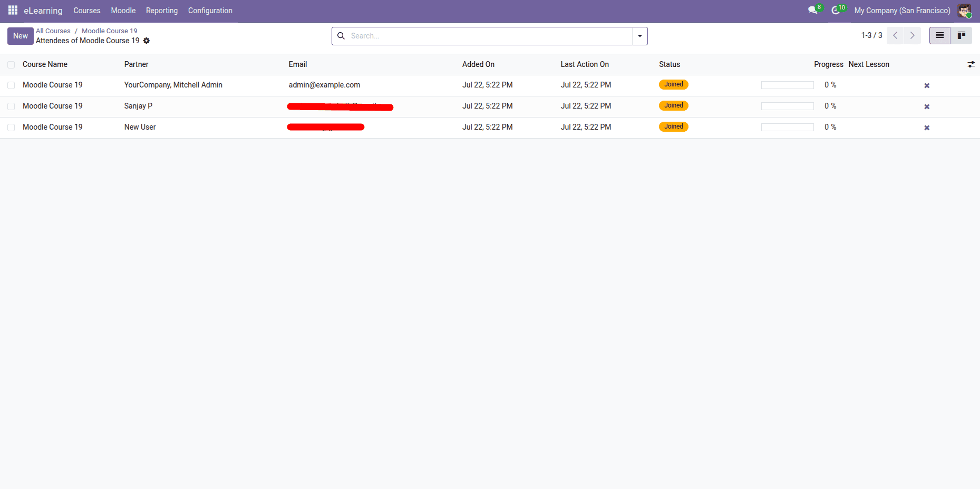This screenshot has height=489, width=980.
Task: Click the New User partner cell
Action: coord(140,127)
